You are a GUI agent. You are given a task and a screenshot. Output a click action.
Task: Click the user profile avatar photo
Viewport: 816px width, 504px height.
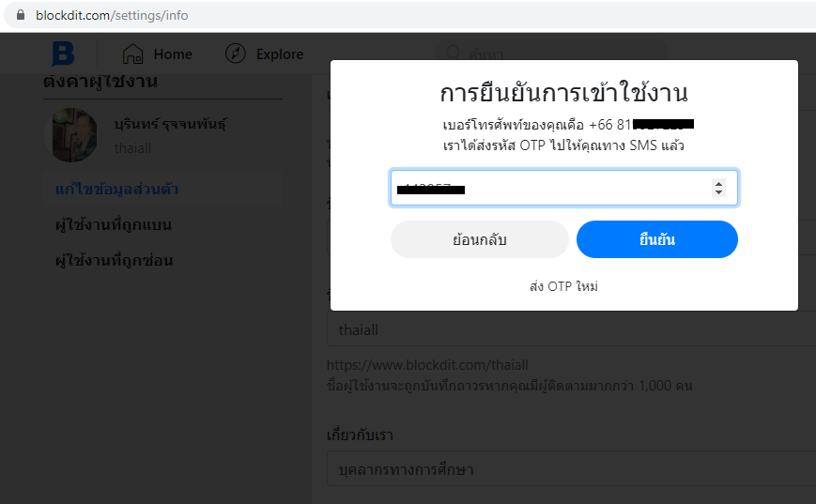70,135
